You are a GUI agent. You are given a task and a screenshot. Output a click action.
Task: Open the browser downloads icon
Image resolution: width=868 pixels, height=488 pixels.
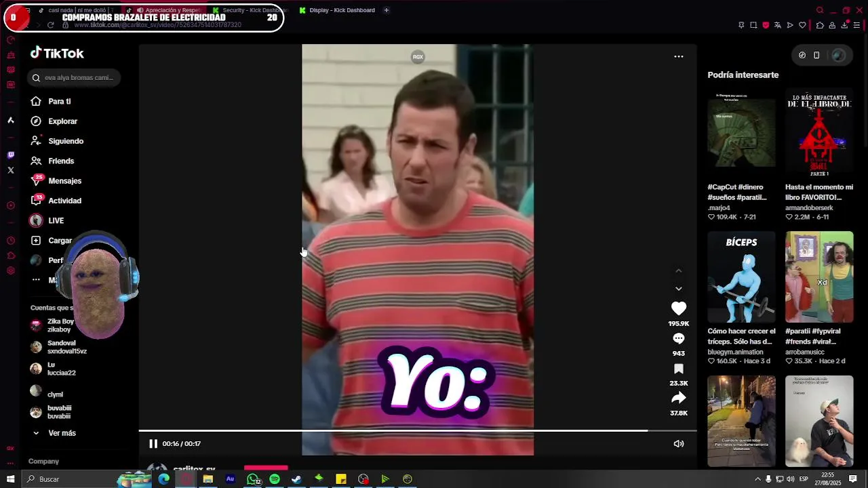point(844,25)
